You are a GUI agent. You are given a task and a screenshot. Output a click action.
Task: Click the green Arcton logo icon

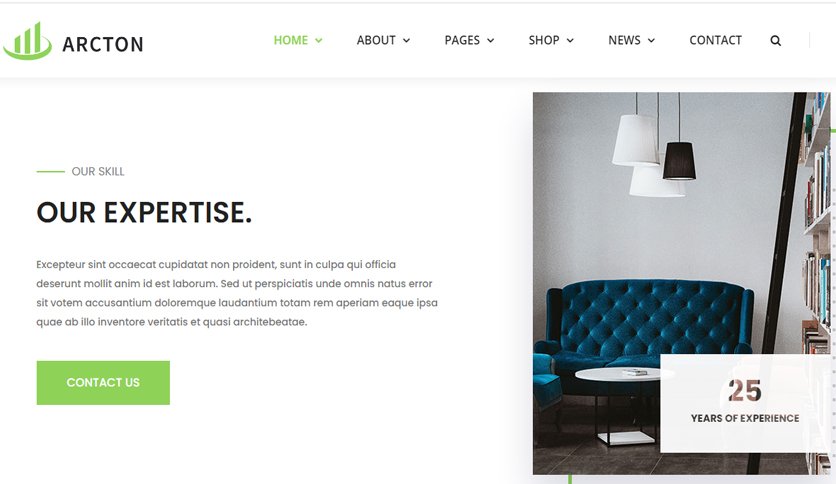tap(28, 41)
